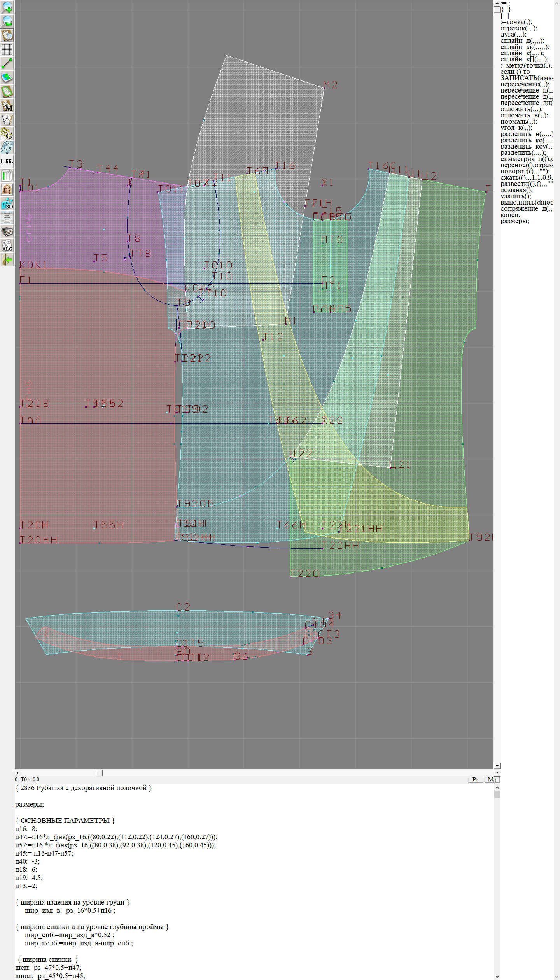The height and width of the screenshot is (980, 560).
Task: Click the stacked books library icon
Action: point(7,232)
